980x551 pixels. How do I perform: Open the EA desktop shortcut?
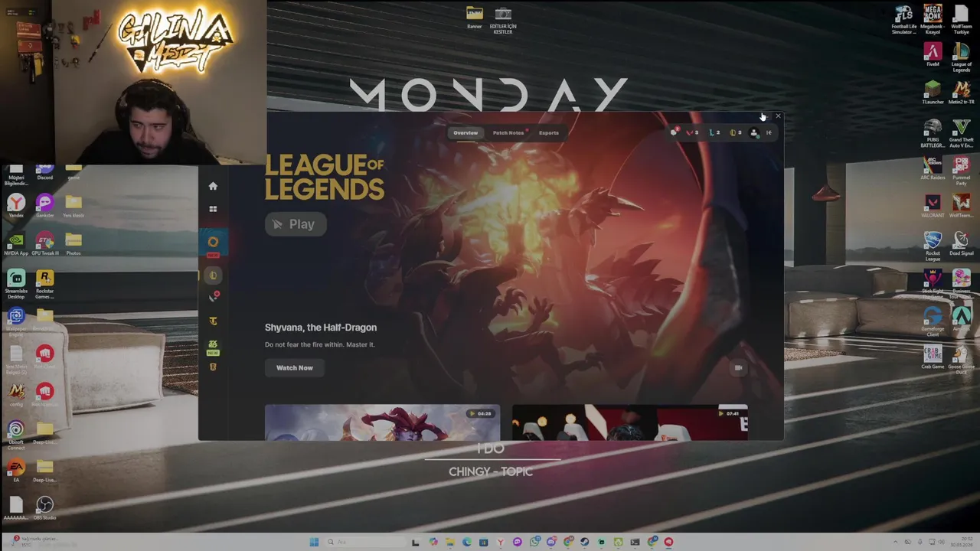click(x=16, y=469)
